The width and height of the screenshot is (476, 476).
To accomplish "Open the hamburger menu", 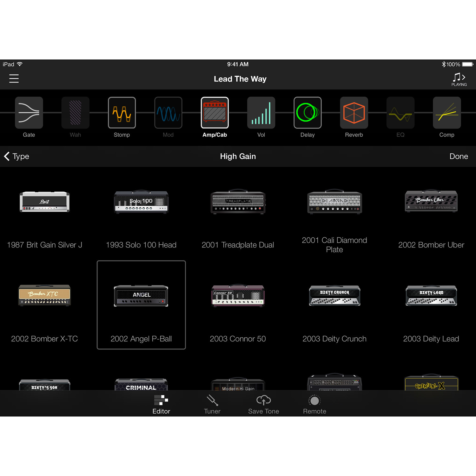I will (14, 78).
